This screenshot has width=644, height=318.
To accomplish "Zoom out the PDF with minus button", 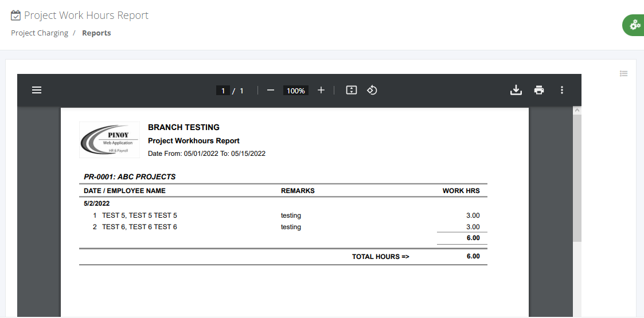I will (271, 90).
